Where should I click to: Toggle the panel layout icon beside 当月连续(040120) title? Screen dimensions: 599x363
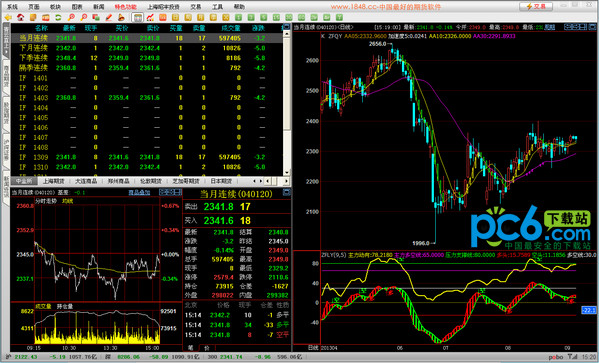[287, 192]
